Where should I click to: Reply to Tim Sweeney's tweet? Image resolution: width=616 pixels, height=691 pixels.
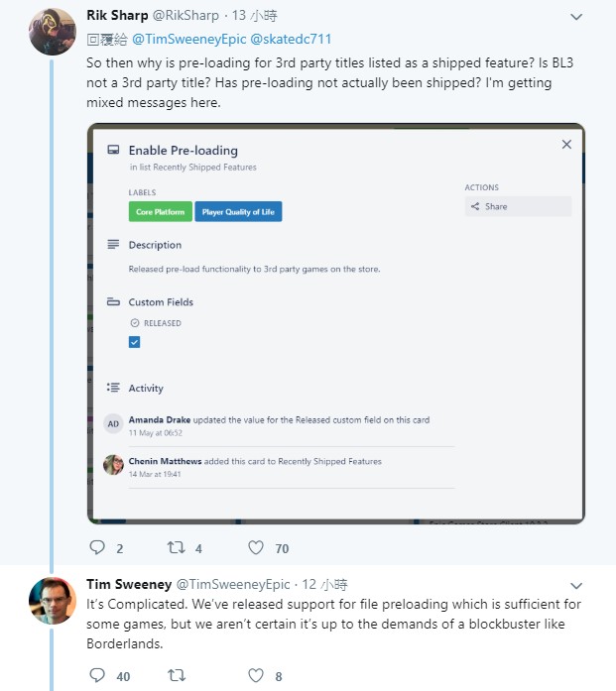(97, 675)
